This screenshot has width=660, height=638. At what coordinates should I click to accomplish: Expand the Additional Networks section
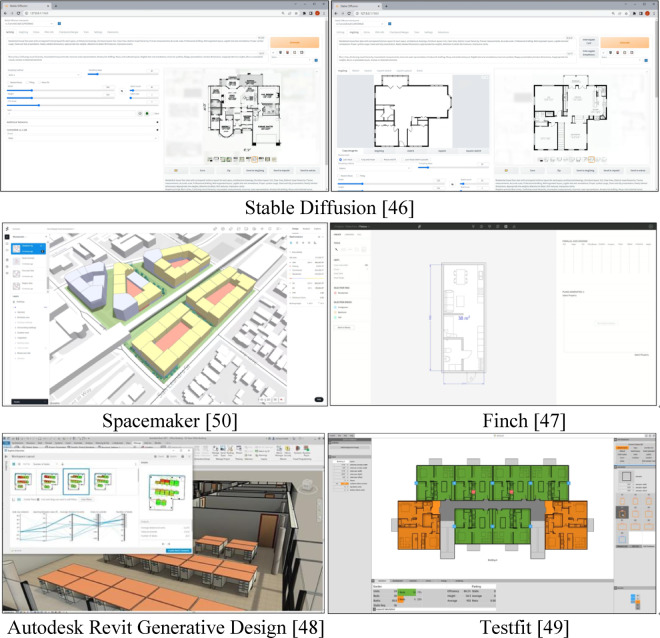(82, 122)
